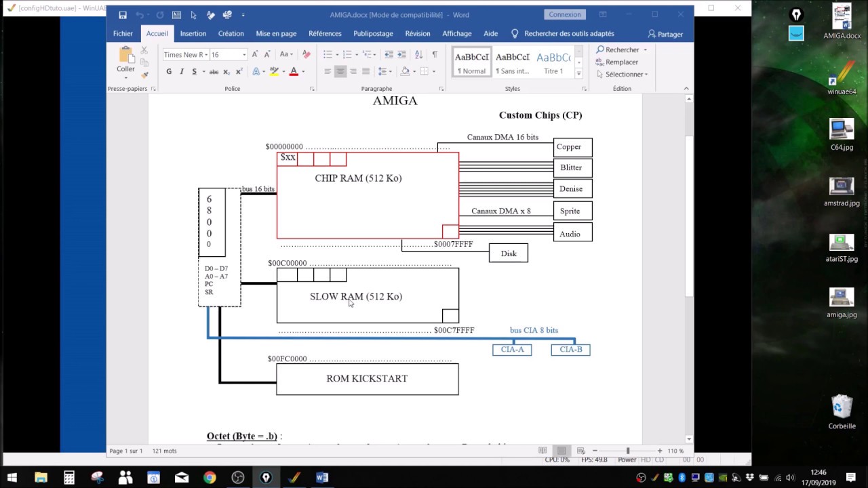
Task: Open the Calculator from the taskbar
Action: 69,477
